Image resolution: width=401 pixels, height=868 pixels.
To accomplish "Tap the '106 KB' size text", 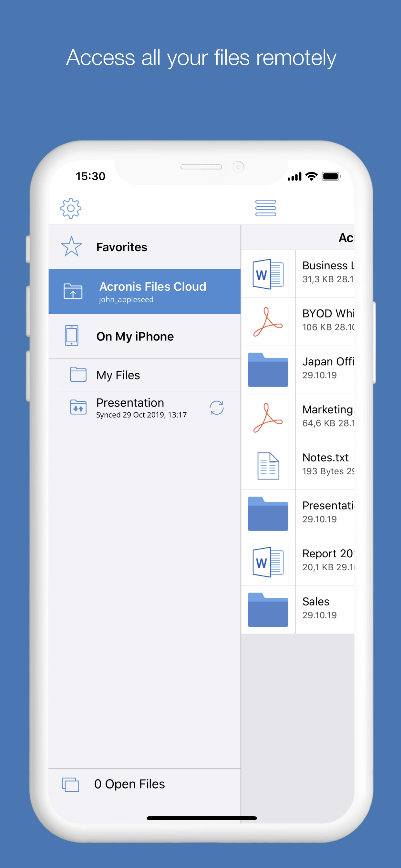I will pos(317,327).
